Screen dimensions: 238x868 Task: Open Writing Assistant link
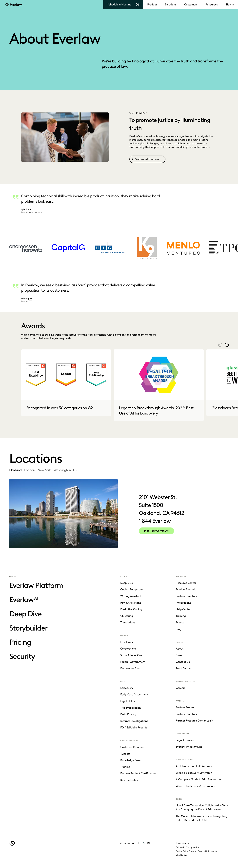pyautogui.click(x=131, y=596)
